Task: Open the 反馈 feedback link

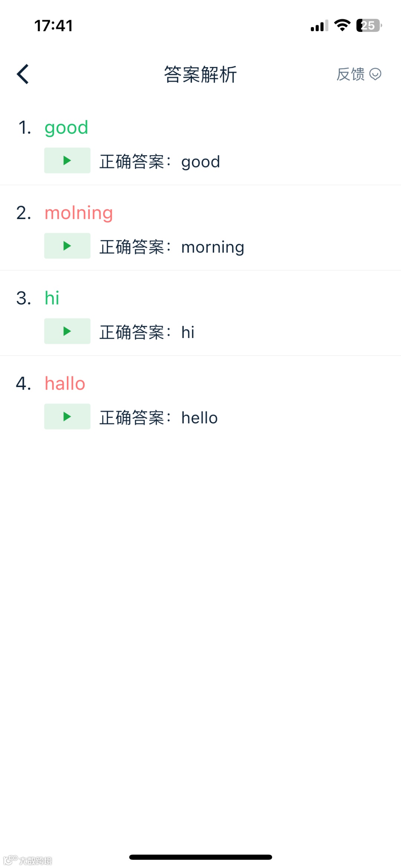Action: (x=351, y=74)
